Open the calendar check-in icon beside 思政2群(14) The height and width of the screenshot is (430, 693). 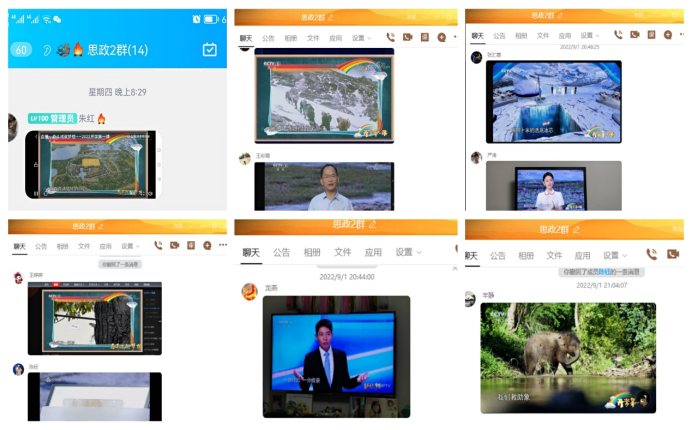(x=209, y=50)
